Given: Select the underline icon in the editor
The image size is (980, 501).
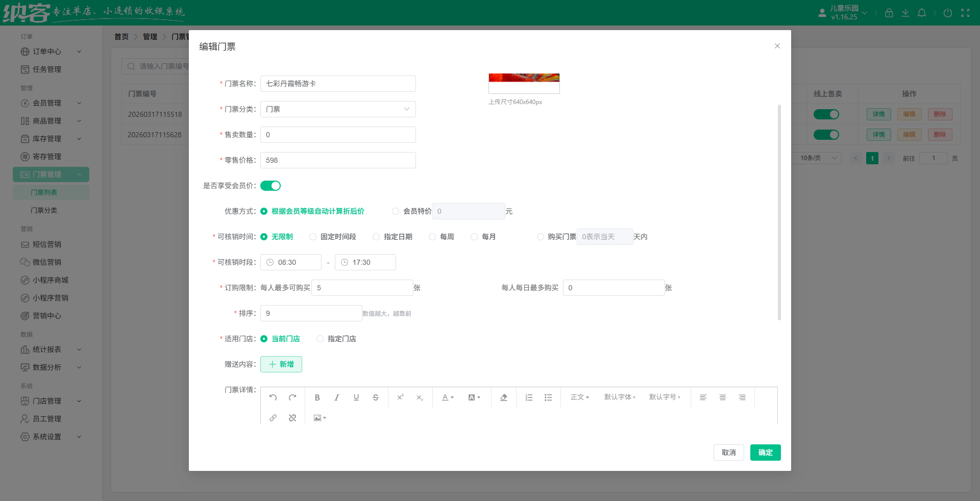Looking at the screenshot, I should [356, 397].
